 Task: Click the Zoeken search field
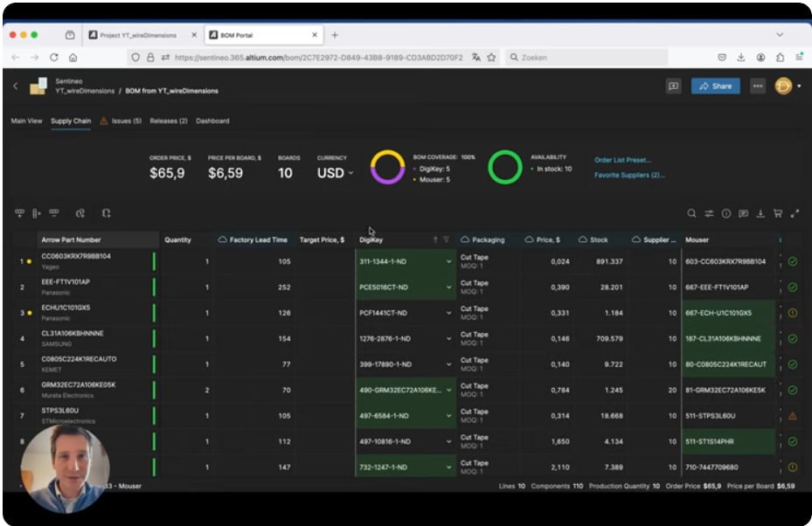[x=588, y=58]
